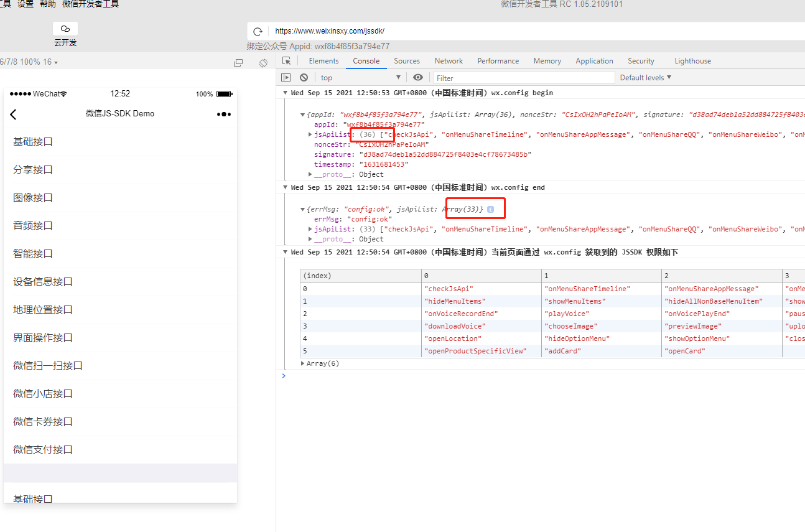Click the refresh icon beside the URL bar
805x532 pixels.
(258, 31)
